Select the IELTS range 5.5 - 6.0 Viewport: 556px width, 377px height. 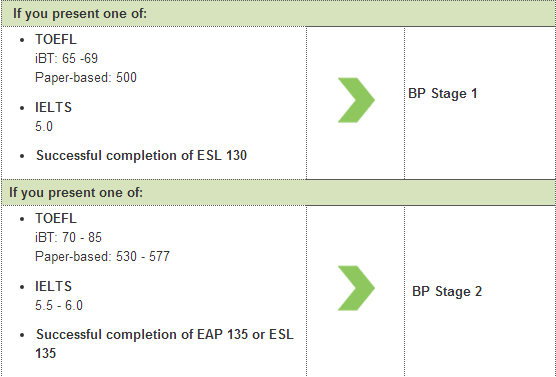click(x=59, y=306)
